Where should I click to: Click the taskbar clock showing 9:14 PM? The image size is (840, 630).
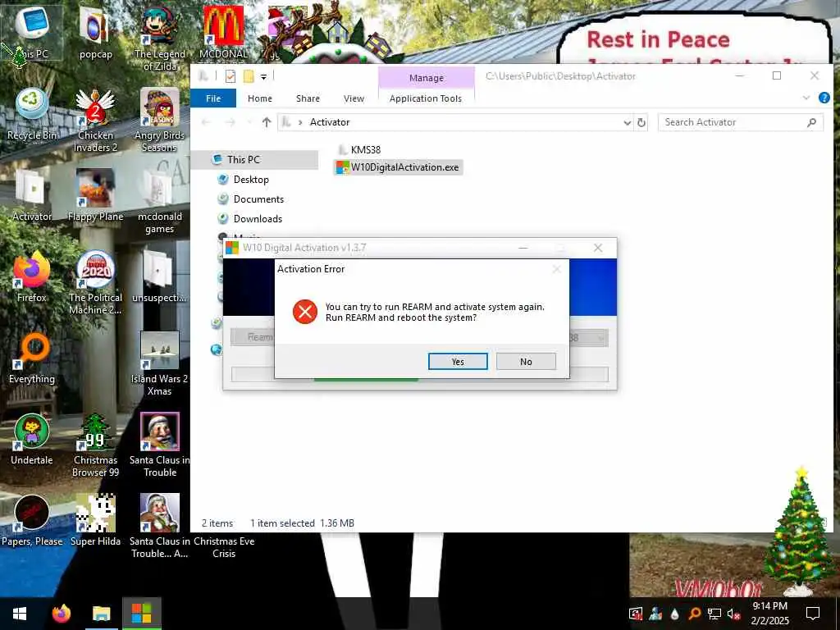point(769,614)
